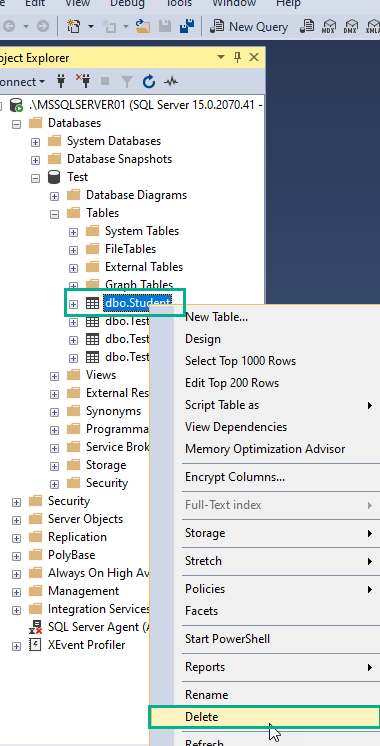Click the DMX query icon
Viewport: 380px width, 746px height.
[x=351, y=27]
